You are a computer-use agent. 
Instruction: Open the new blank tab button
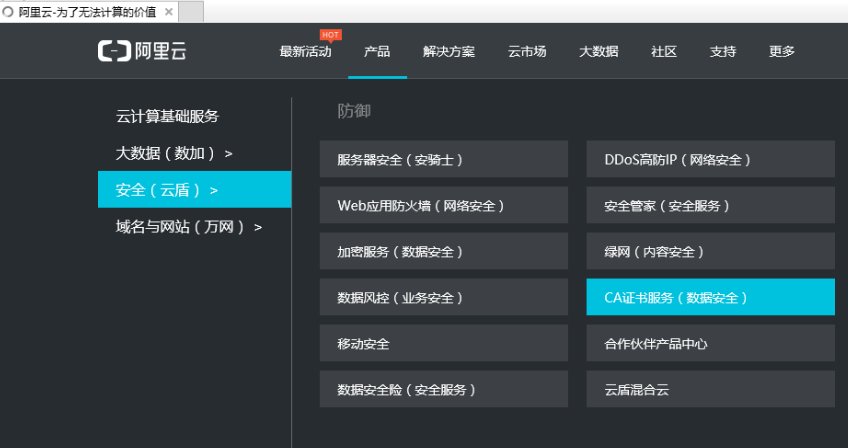click(191, 12)
